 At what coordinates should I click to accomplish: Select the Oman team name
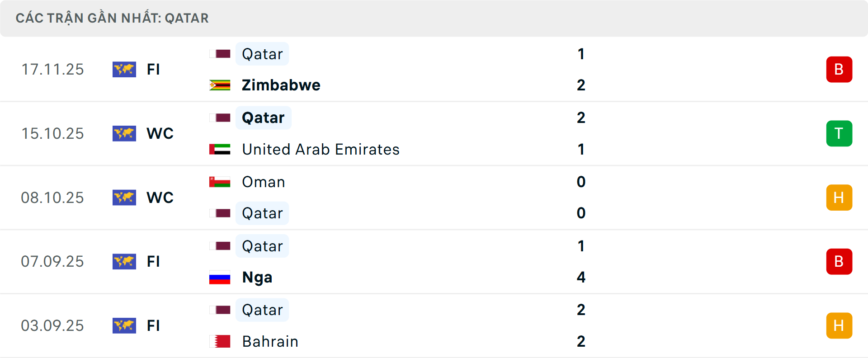[263, 182]
